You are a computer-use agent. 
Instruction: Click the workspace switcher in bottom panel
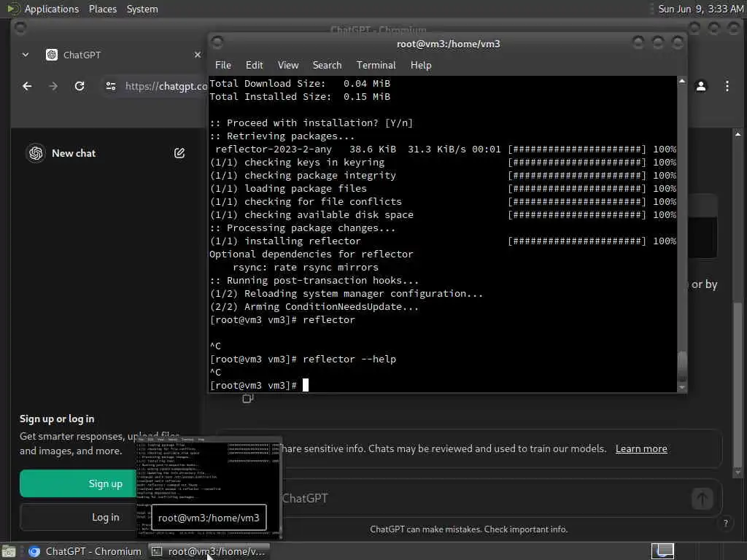click(x=662, y=551)
